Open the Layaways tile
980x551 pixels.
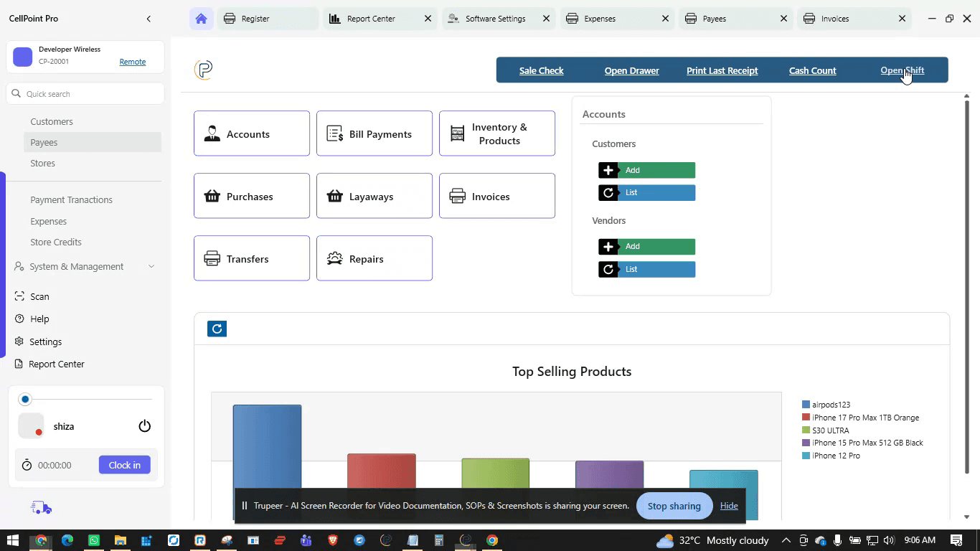coord(374,196)
